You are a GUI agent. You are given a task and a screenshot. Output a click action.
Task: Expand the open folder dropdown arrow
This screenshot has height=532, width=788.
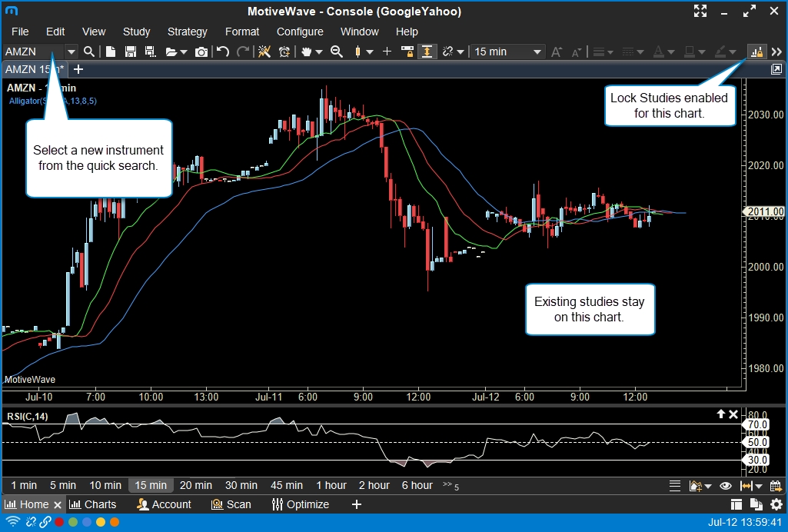[x=183, y=52]
